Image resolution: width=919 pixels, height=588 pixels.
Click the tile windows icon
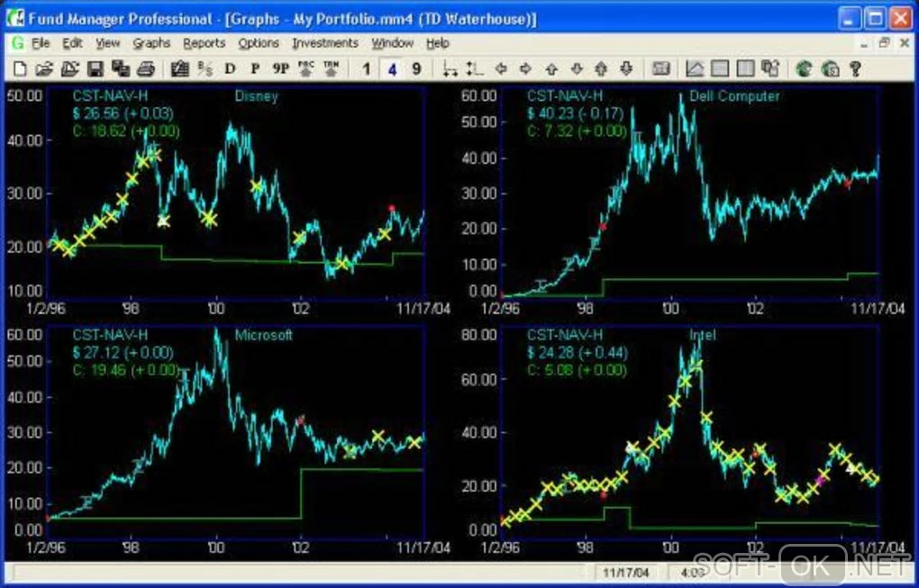(770, 69)
